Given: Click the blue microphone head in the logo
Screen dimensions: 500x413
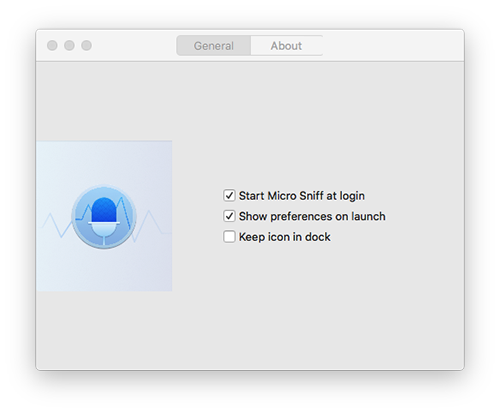Looking at the screenshot, I should click(x=104, y=210).
